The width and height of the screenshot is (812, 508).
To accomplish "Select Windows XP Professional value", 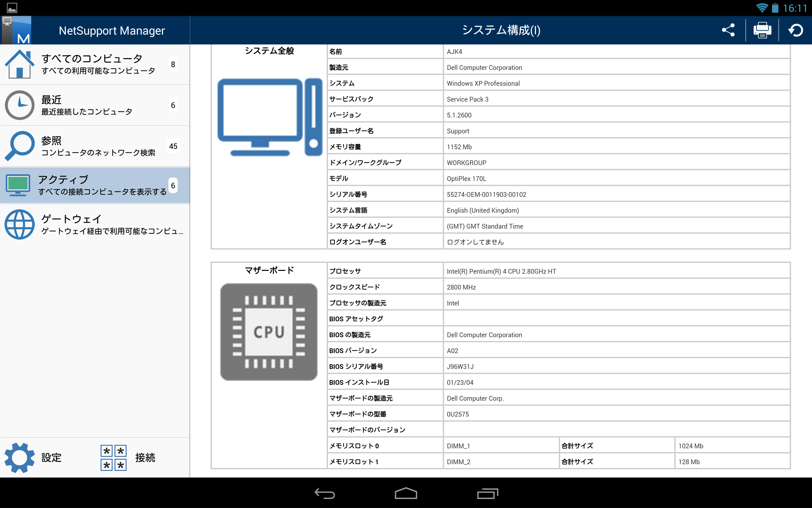I will (483, 83).
